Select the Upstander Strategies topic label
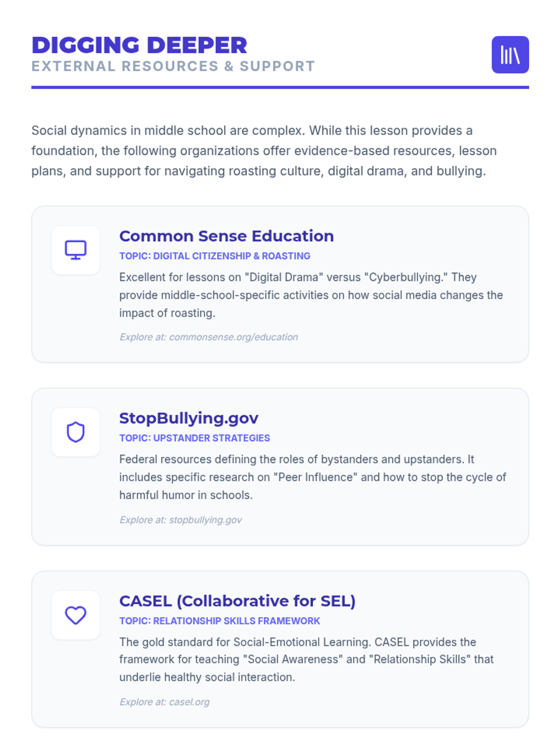Image resolution: width=560 pixels, height=747 pixels. (x=195, y=438)
